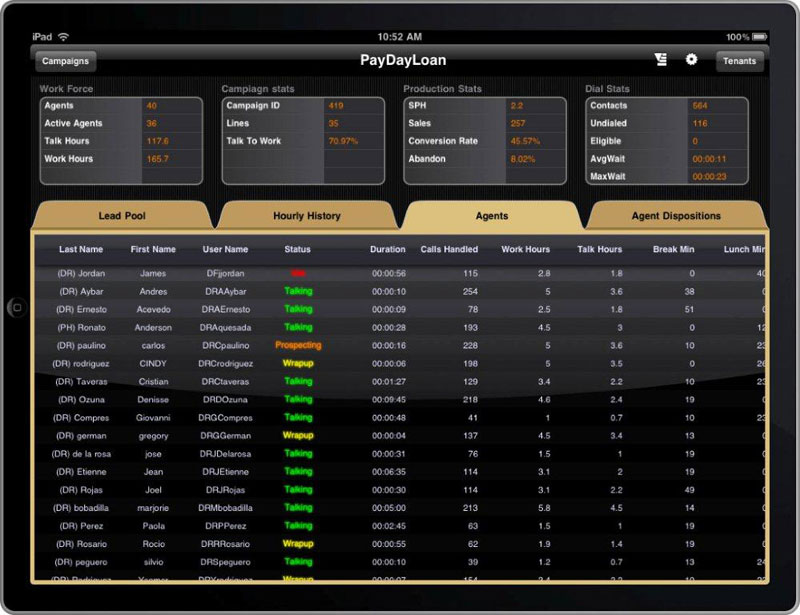The image size is (800, 615).
Task: Sort by User Name column header
Action: [225, 249]
